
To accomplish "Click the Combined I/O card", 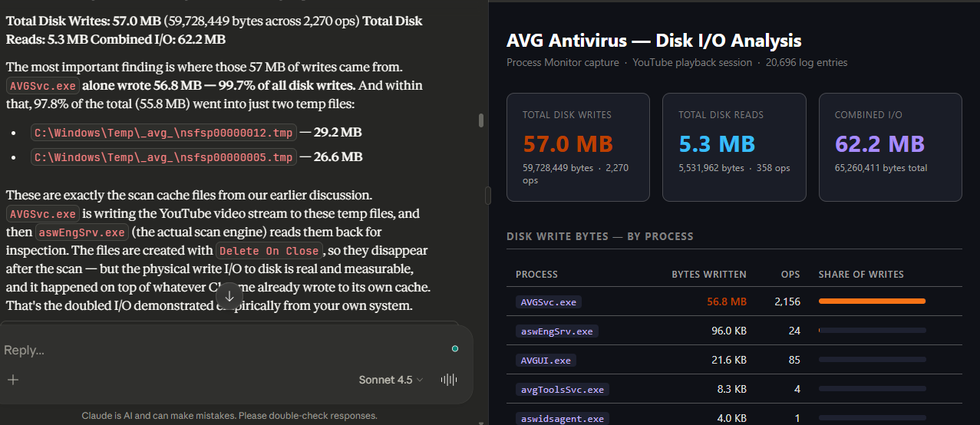I will pos(890,147).
